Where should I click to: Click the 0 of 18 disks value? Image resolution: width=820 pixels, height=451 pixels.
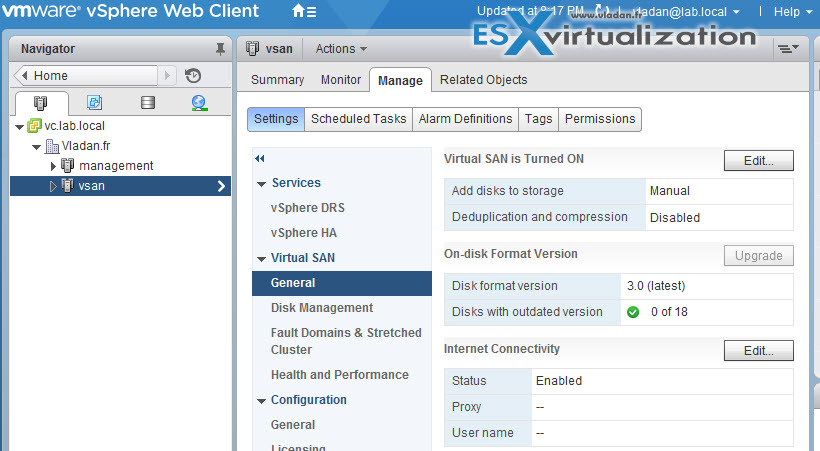[669, 312]
